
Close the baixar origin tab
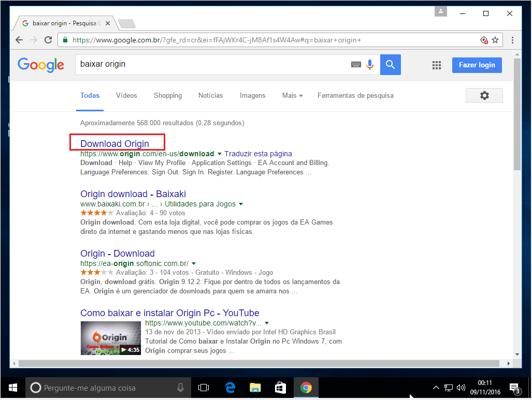point(108,23)
